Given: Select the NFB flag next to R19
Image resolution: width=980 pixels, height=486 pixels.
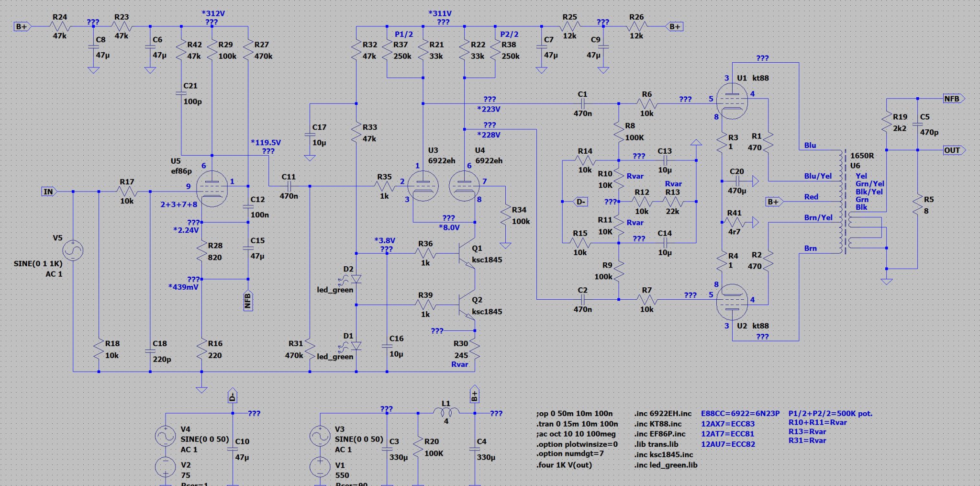Looking at the screenshot, I should pos(954,99).
